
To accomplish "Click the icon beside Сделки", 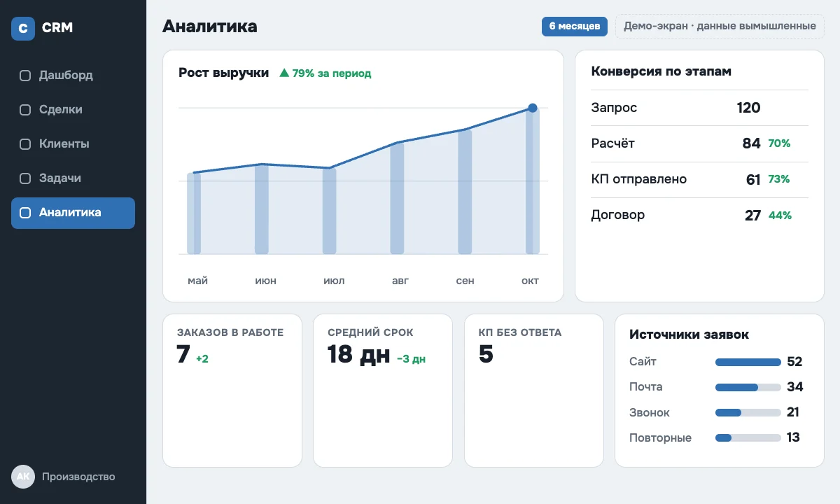I will [25, 110].
